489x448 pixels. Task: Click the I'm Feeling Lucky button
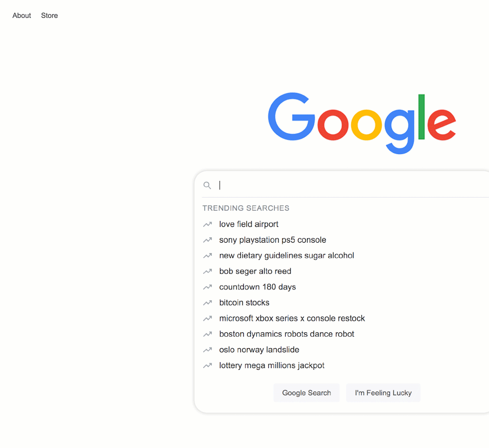(383, 393)
